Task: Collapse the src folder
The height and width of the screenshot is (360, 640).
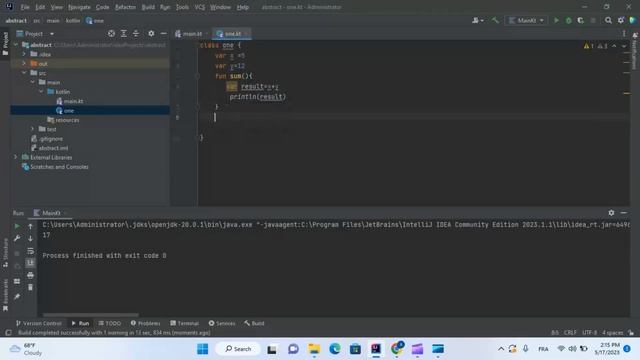Action: coord(24,73)
